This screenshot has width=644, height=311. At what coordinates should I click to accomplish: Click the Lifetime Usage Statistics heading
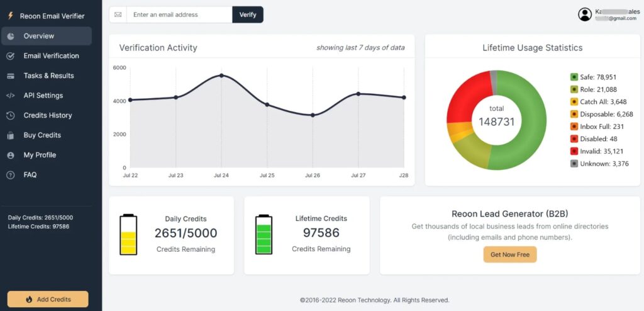[532, 48]
